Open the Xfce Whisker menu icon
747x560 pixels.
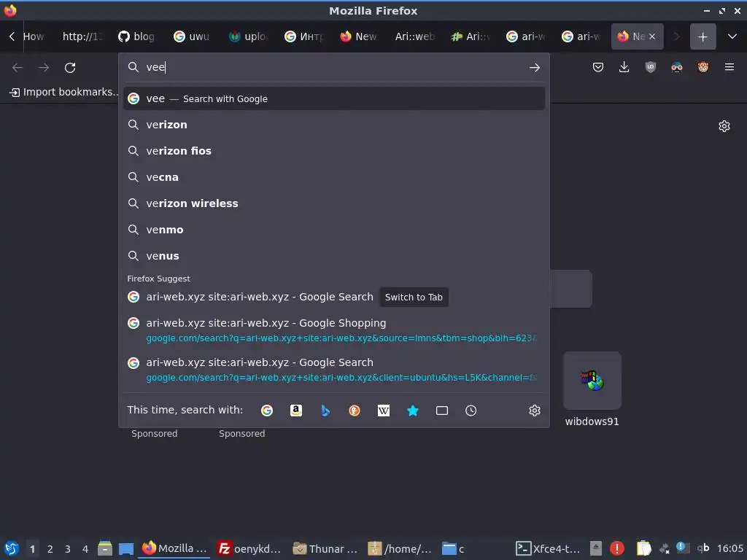[x=12, y=548]
